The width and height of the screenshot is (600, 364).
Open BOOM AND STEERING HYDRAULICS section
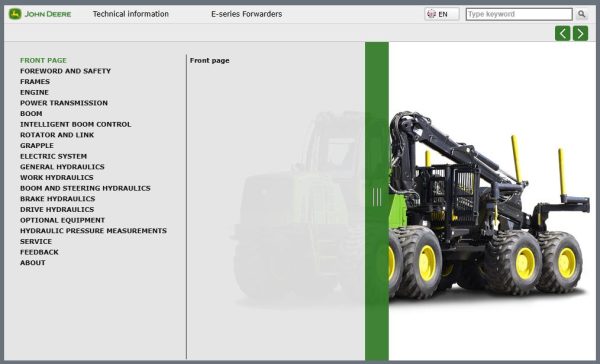click(x=85, y=188)
